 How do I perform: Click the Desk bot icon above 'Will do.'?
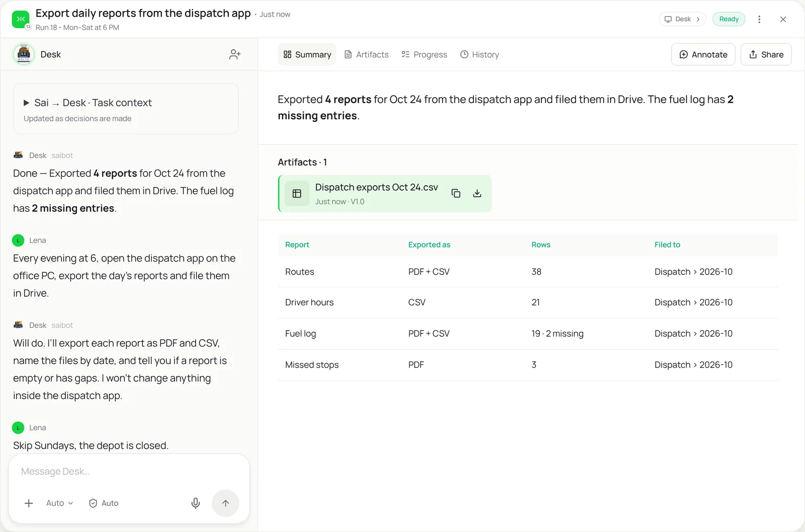pos(18,325)
